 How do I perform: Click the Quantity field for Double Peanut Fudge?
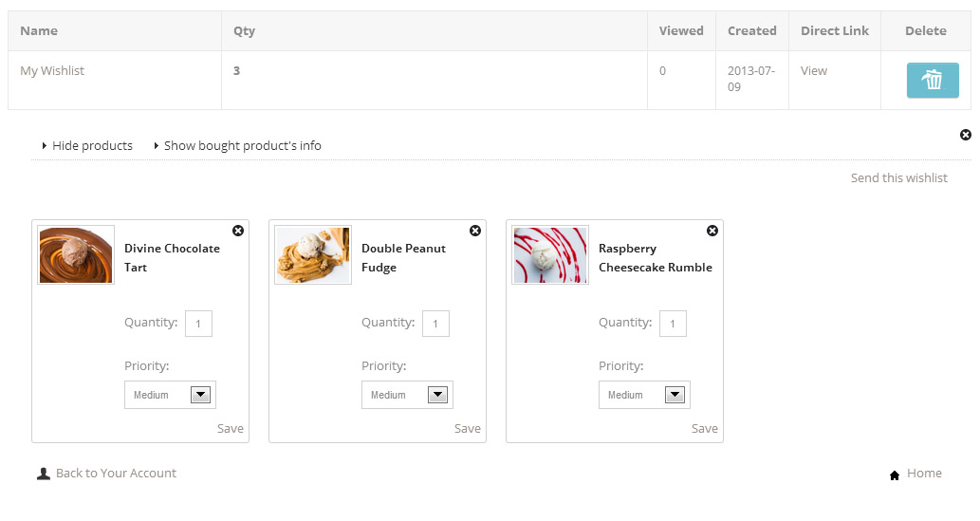[x=435, y=324]
